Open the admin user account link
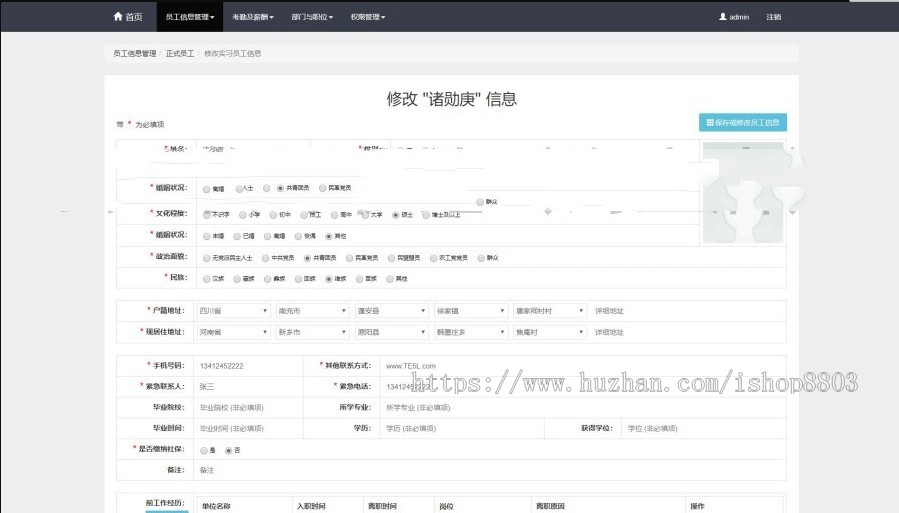899x513 pixels. pyautogui.click(x=734, y=17)
